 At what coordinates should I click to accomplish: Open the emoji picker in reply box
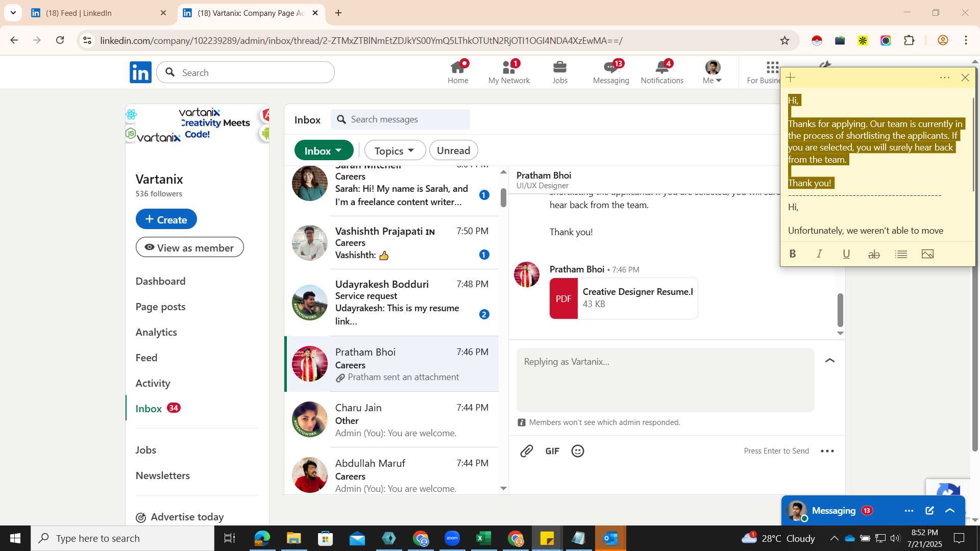click(x=578, y=451)
